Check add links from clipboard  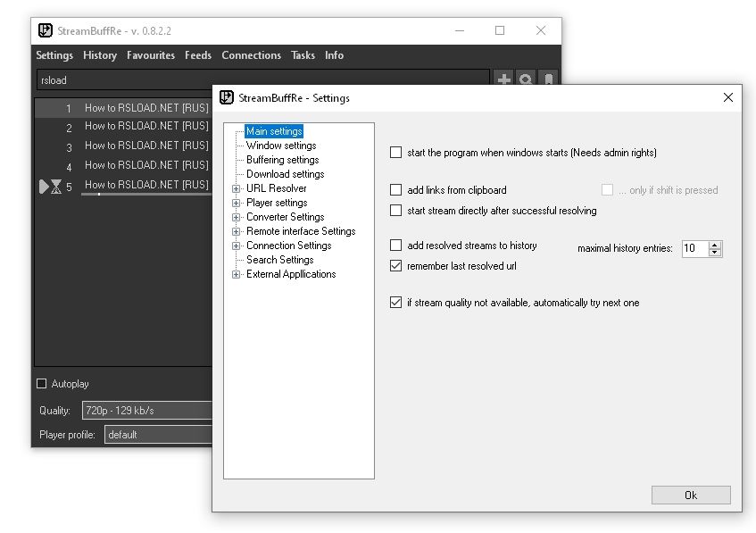[396, 190]
